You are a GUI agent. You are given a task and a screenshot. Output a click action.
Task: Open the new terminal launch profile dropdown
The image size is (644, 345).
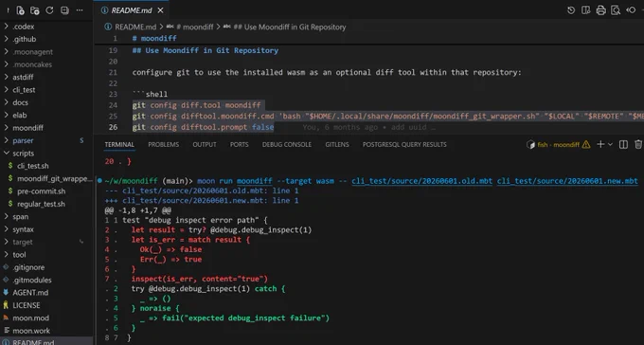[x=610, y=144]
